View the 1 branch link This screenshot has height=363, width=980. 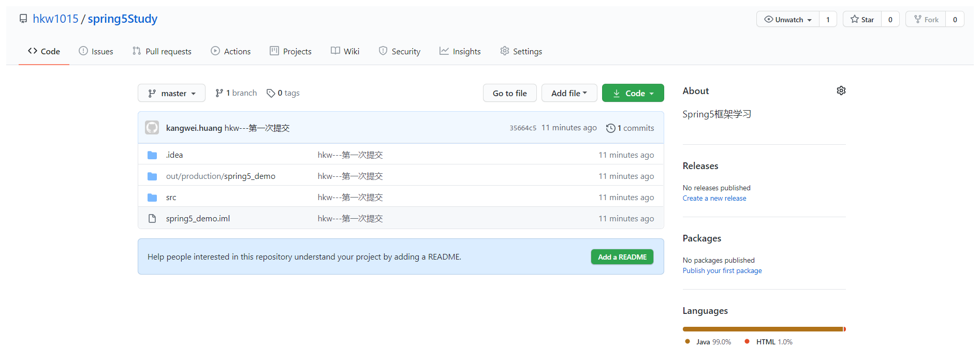(x=236, y=93)
